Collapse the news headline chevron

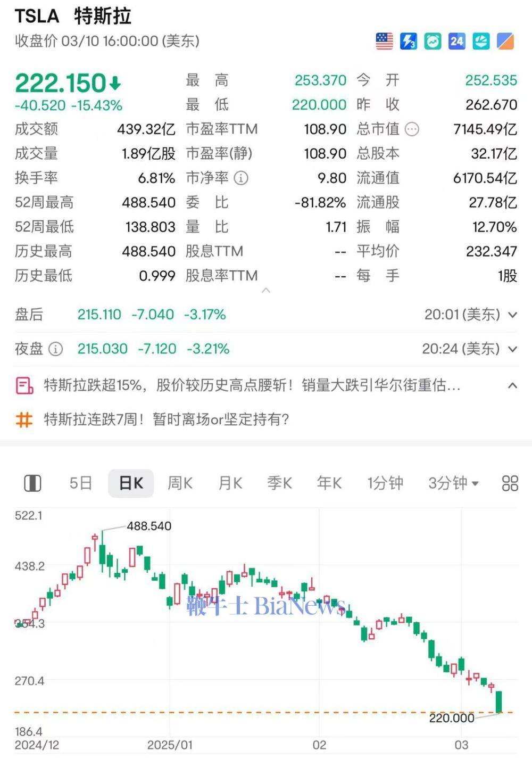[x=512, y=385]
